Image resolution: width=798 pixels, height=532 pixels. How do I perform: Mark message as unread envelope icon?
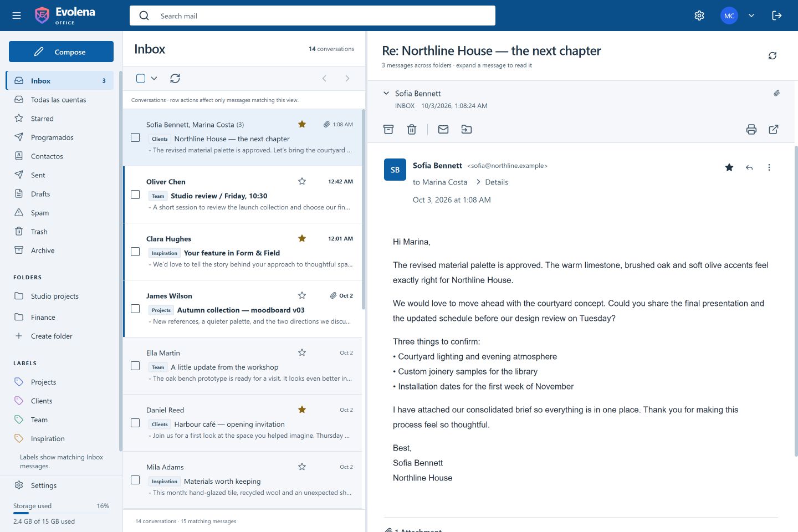(443, 129)
